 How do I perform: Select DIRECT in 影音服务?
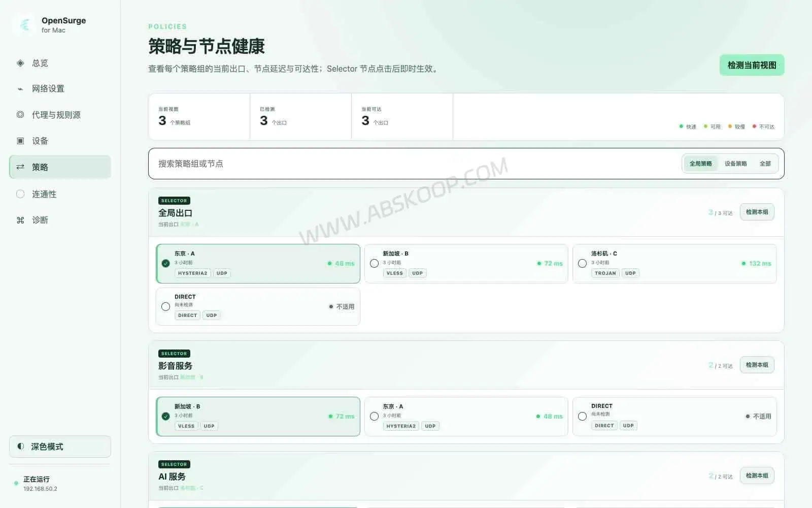pos(674,417)
